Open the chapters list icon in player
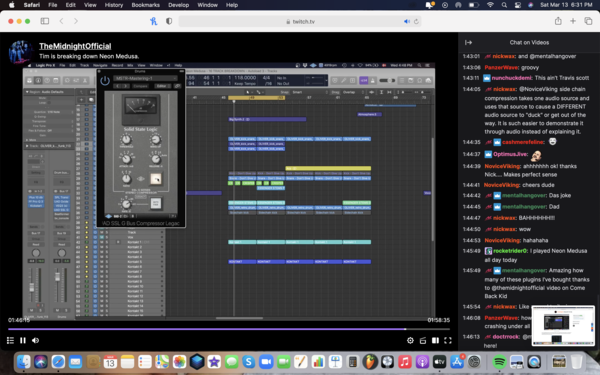This screenshot has width=600, height=375. [10, 340]
